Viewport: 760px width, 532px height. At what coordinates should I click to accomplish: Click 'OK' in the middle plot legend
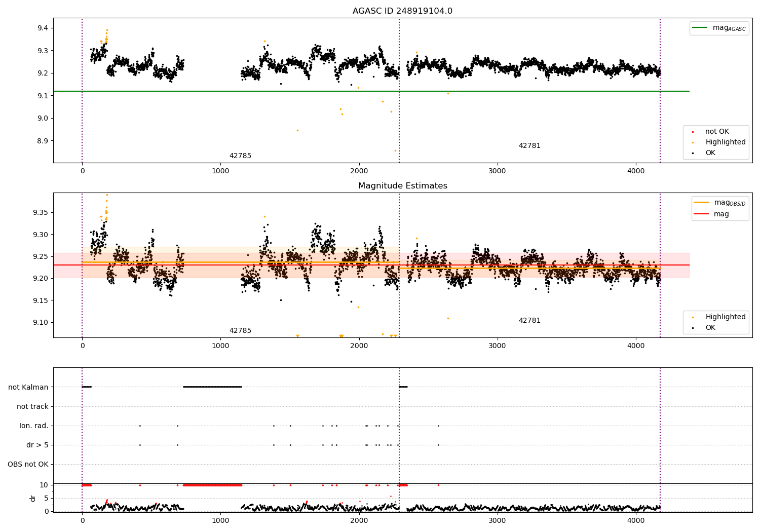(710, 328)
